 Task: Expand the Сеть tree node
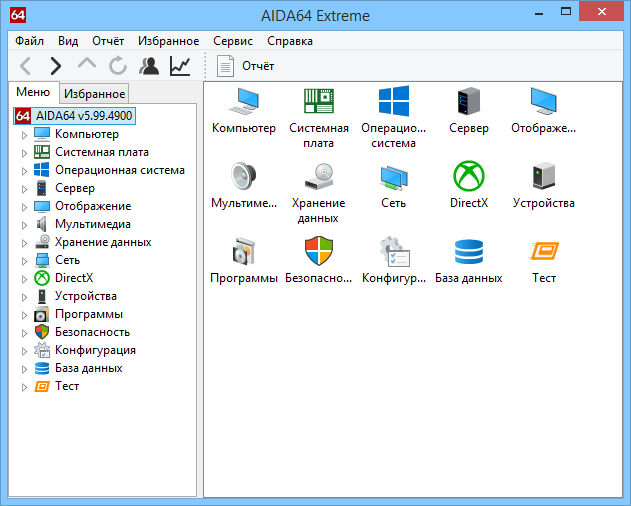click(x=25, y=260)
